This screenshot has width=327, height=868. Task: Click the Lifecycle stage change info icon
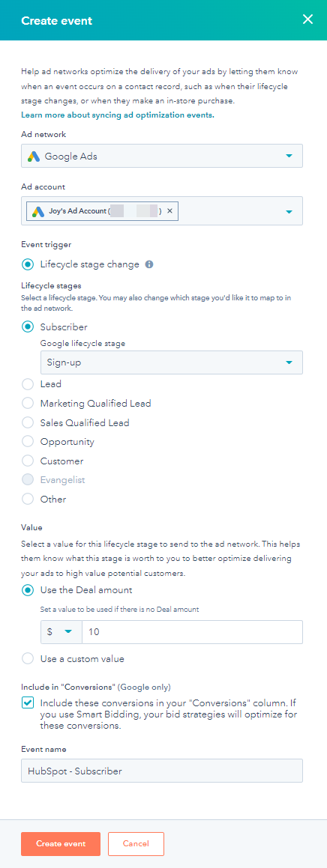[x=148, y=264]
